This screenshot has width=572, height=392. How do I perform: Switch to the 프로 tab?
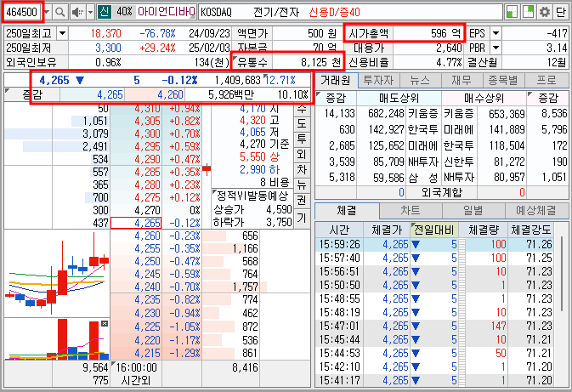click(x=547, y=80)
